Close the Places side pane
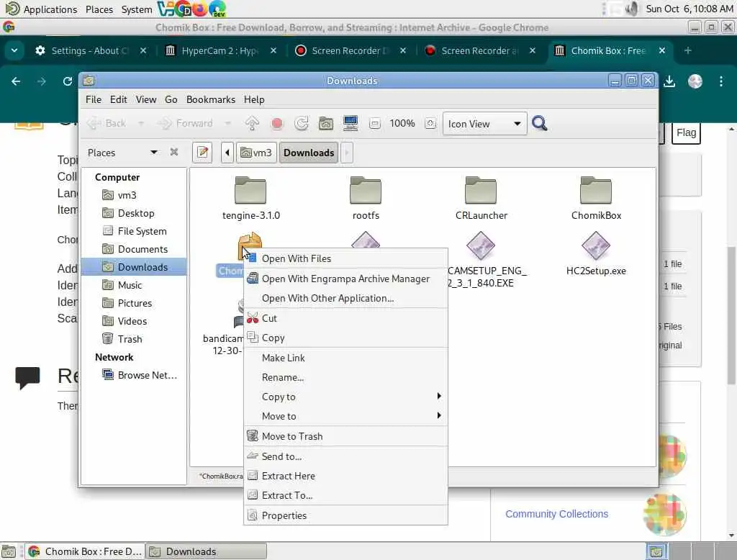The width and height of the screenshot is (737, 560). point(174,152)
